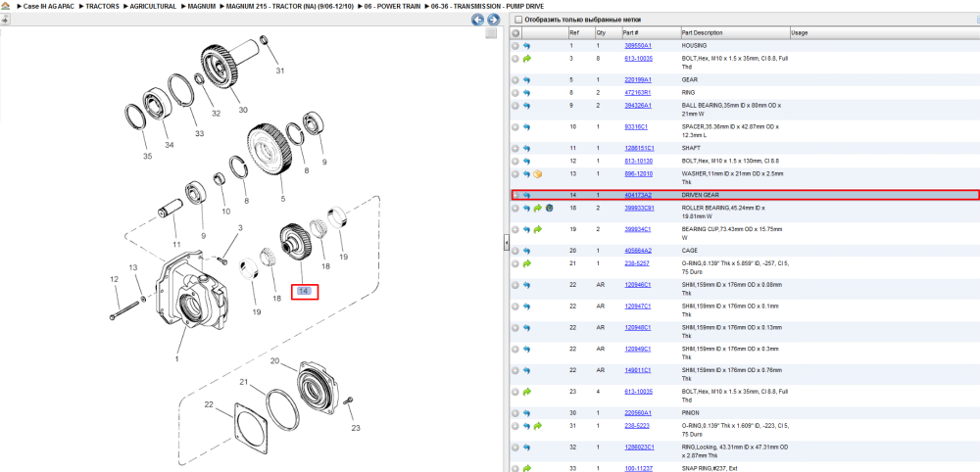Click blue arrow icon in DRIVEN GEAR row
This screenshot has height=472, width=980.
[x=527, y=196]
